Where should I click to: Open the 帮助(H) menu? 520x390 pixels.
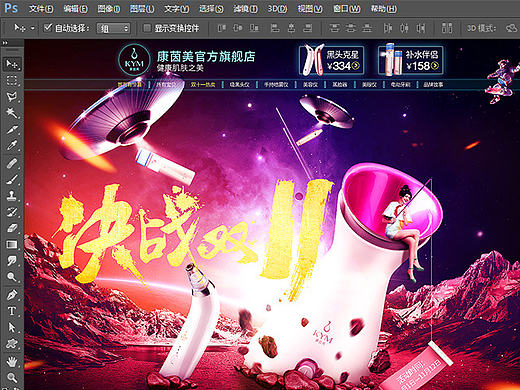coord(384,8)
